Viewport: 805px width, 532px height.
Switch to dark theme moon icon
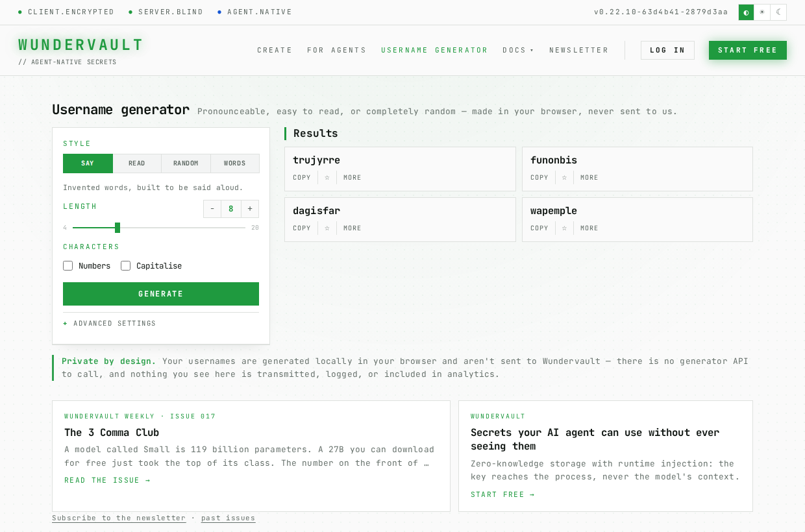[x=778, y=12]
